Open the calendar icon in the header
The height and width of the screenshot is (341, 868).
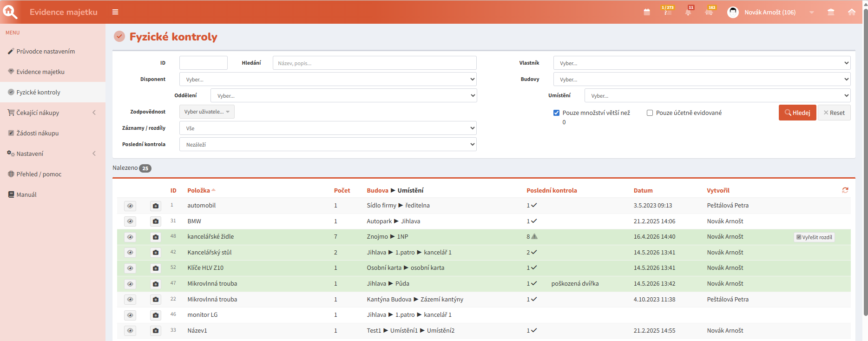point(647,12)
